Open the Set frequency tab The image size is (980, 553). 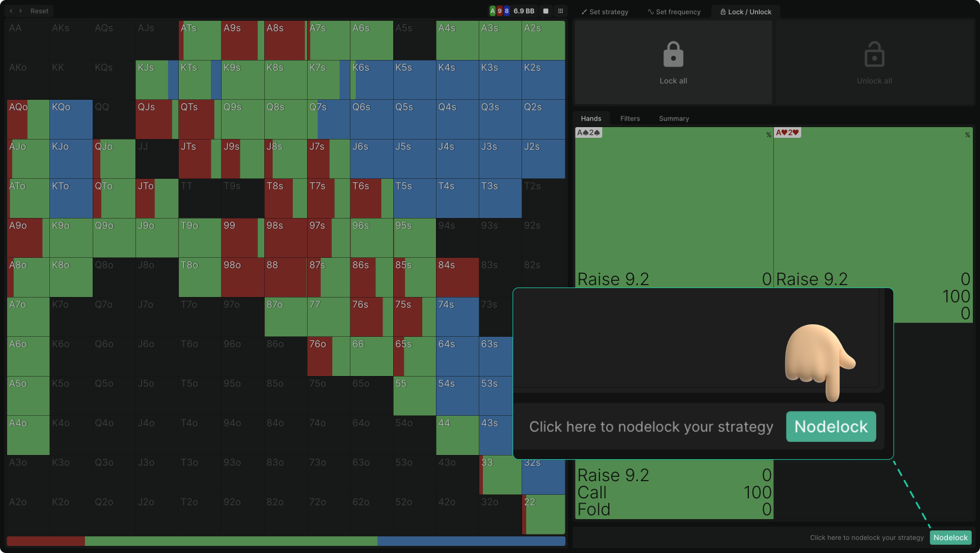pos(674,12)
